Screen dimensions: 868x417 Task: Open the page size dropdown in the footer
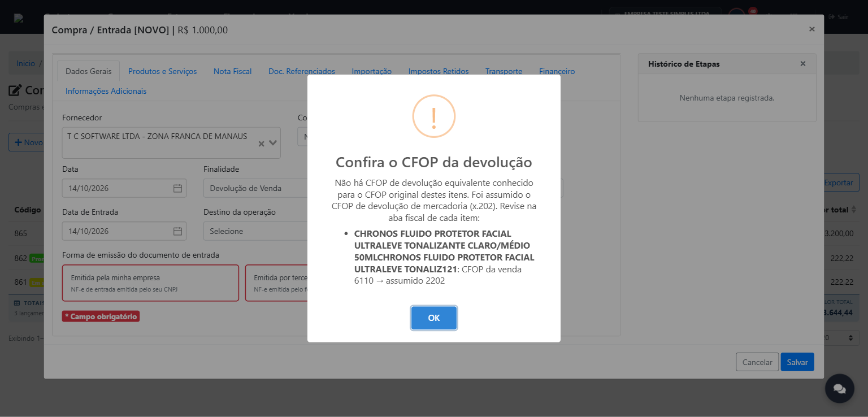click(x=840, y=338)
